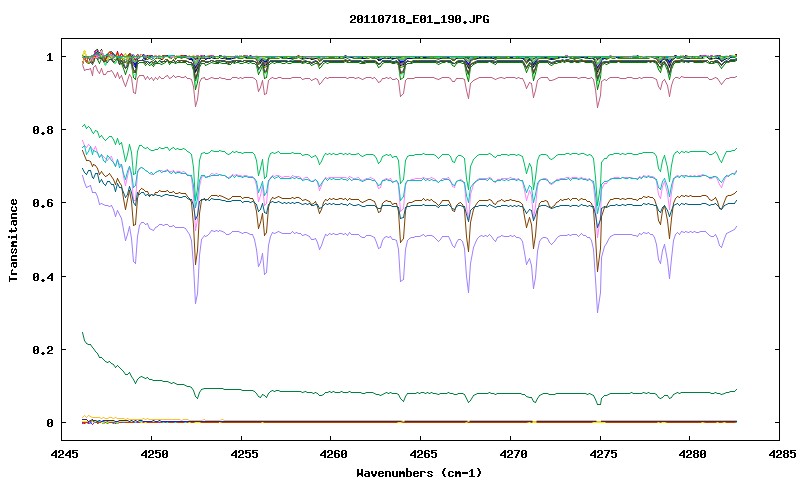Click y-axis tick label 0.8
The width and height of the screenshot is (800, 480).
pos(43,130)
